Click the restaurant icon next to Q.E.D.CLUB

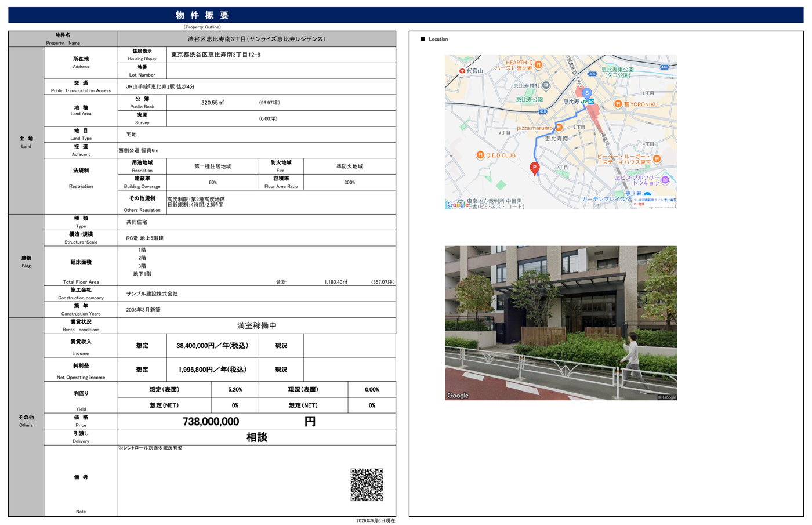[x=480, y=155]
